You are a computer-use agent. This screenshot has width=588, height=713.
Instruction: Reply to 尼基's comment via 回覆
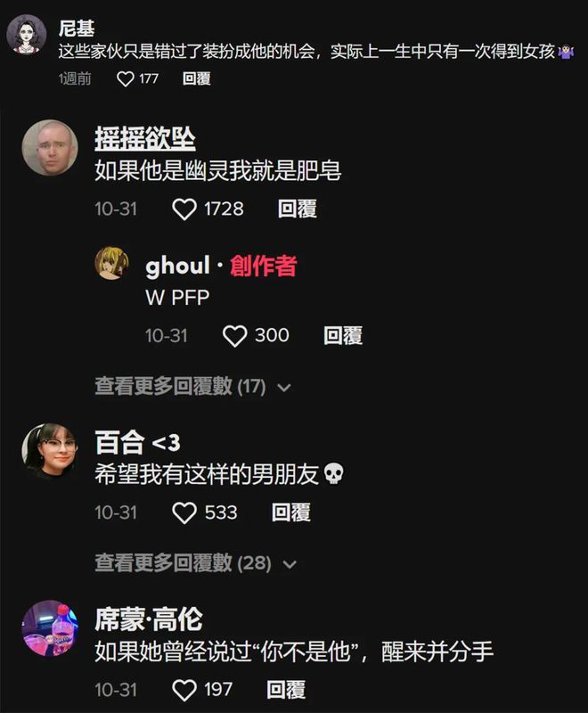click(196, 78)
